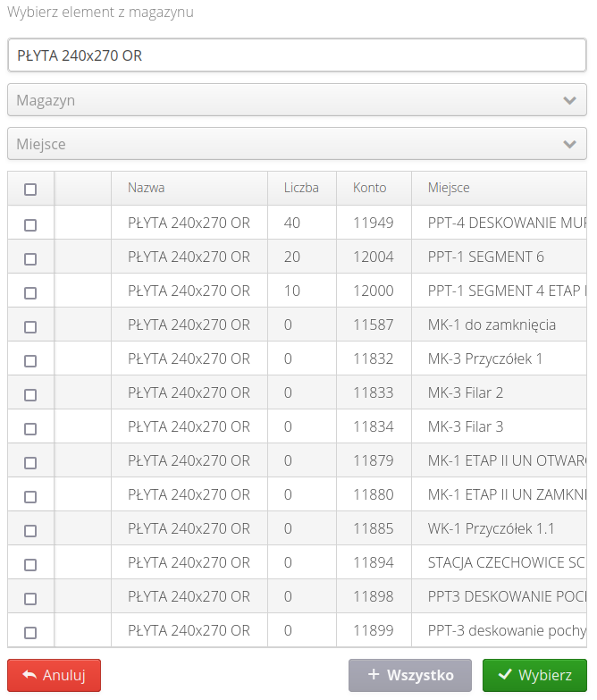Screen dimensions: 597x700
Task: Open the Magazyn dropdown
Action: click(286, 100)
